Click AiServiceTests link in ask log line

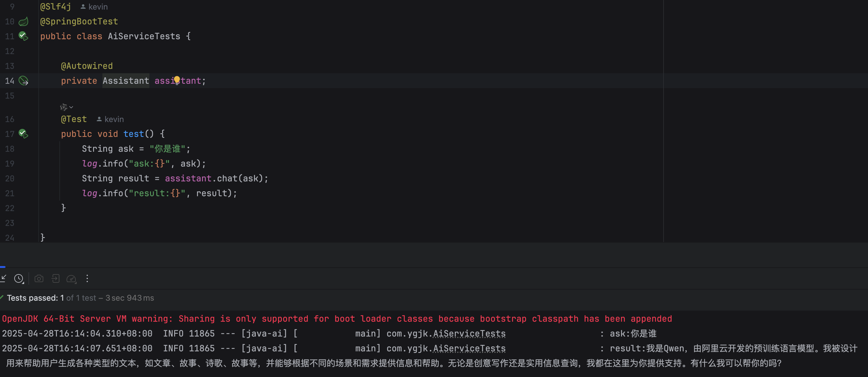coord(469,333)
